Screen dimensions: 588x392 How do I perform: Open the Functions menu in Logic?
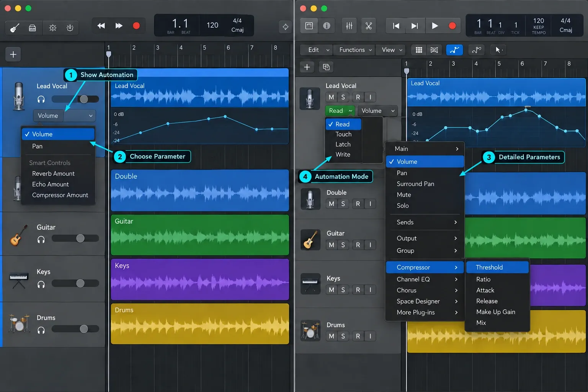pos(355,50)
